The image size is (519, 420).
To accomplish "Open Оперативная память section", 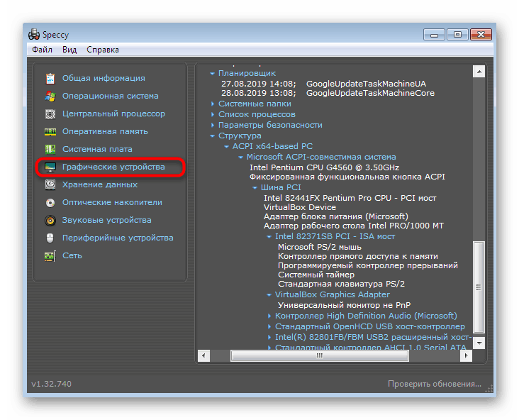I will tap(105, 131).
